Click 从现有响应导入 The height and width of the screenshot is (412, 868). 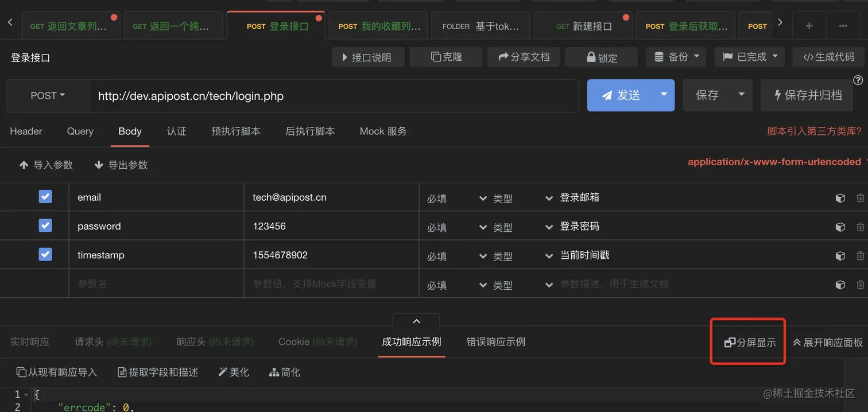point(57,372)
